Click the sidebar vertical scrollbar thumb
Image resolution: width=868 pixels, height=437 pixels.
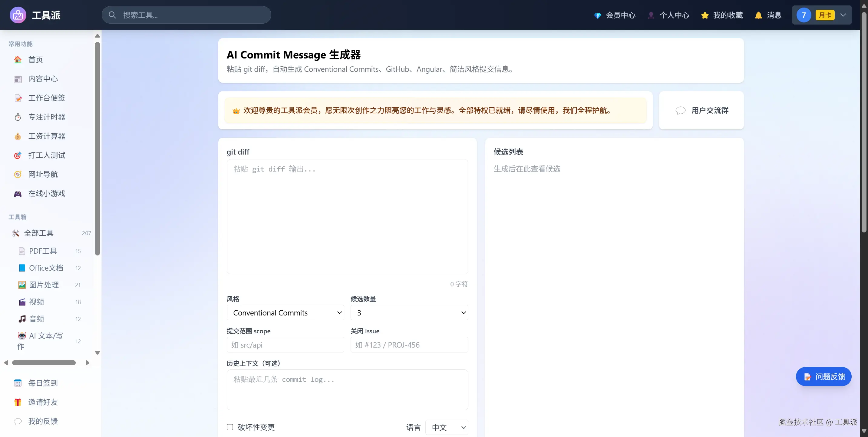click(x=97, y=148)
